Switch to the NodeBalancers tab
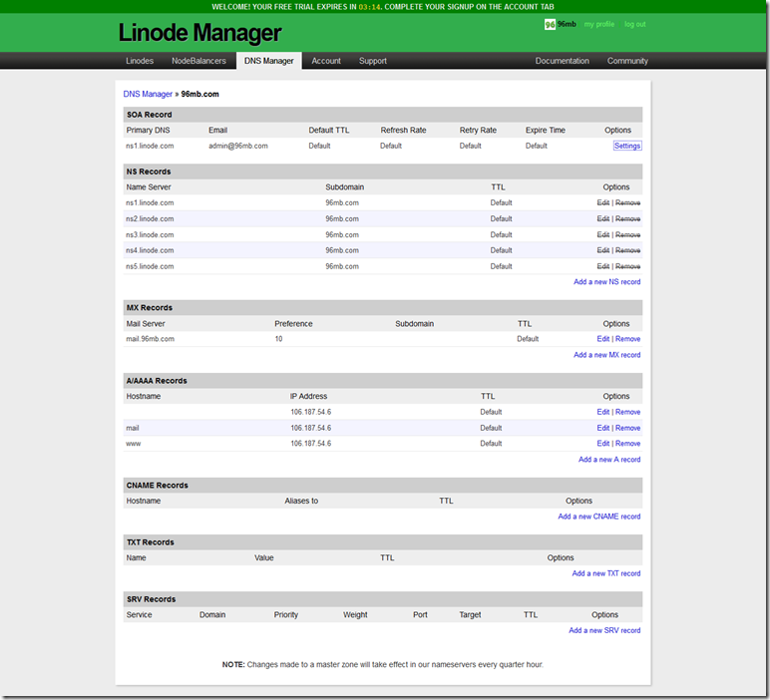770x700 pixels. (198, 61)
